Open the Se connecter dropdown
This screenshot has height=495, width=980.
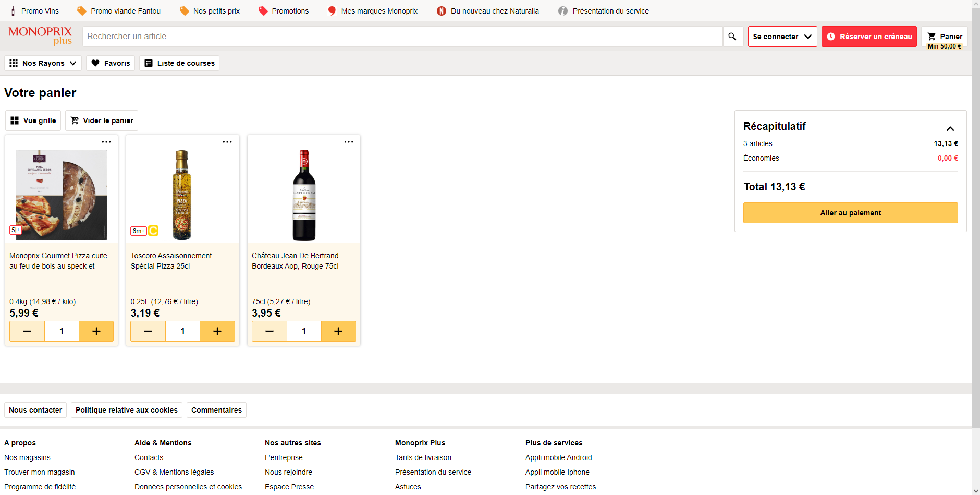[782, 37]
